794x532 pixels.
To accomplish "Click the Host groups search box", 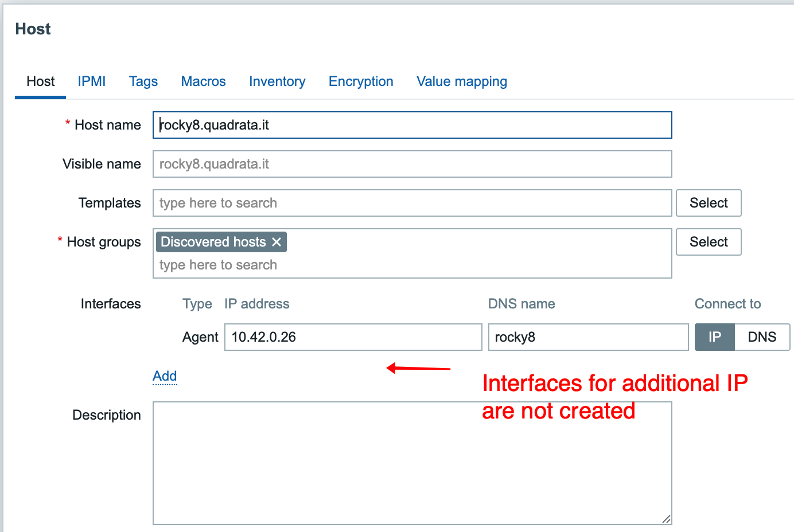I will 412,265.
